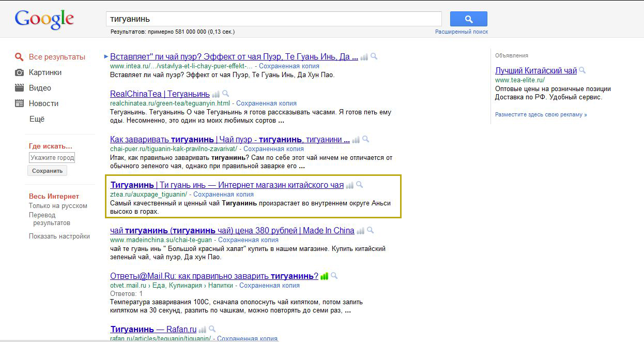Click rating bars icon on RealChinaTea result
The width and height of the screenshot is (644, 342).
click(216, 94)
